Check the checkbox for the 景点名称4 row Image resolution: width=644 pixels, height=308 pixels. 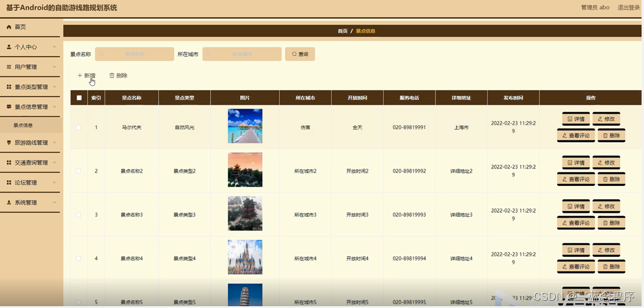[79, 258]
